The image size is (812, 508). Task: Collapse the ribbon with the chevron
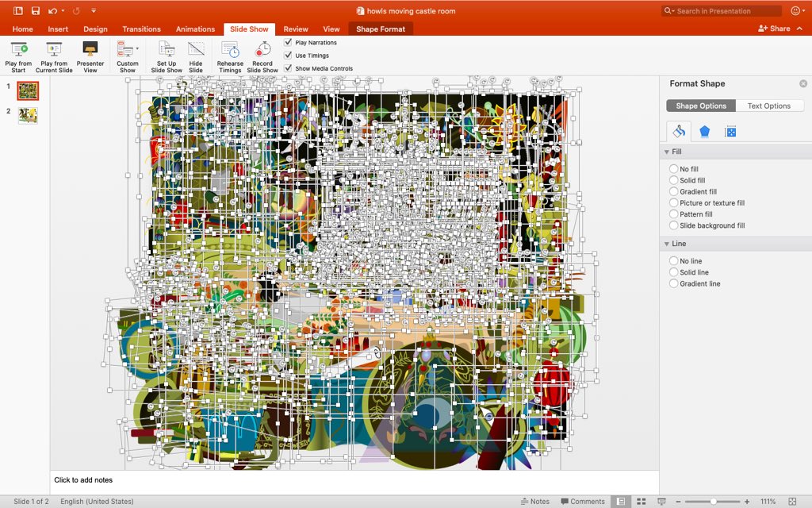[x=799, y=29]
